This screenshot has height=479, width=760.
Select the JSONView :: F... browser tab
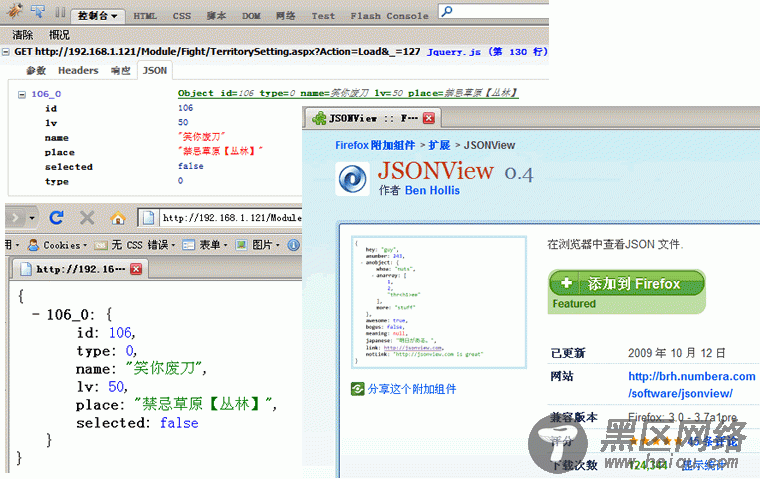(373, 118)
